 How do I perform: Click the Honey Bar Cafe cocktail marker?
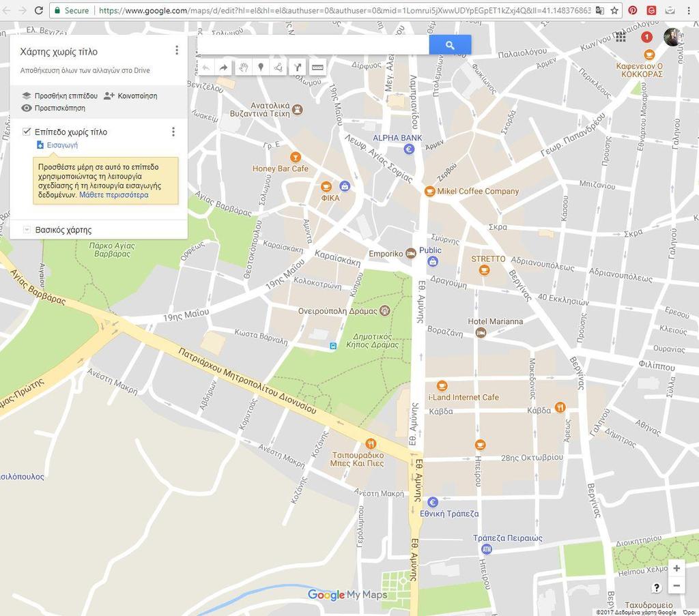(295, 157)
